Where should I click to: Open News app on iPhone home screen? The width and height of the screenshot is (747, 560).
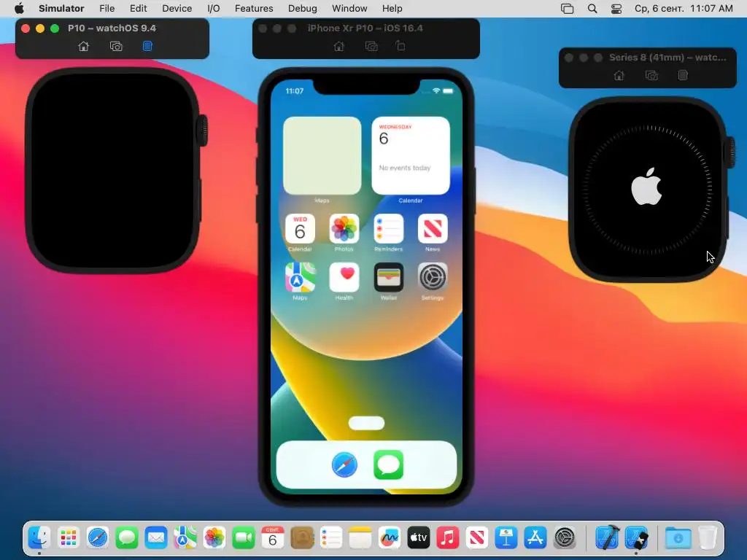(433, 228)
